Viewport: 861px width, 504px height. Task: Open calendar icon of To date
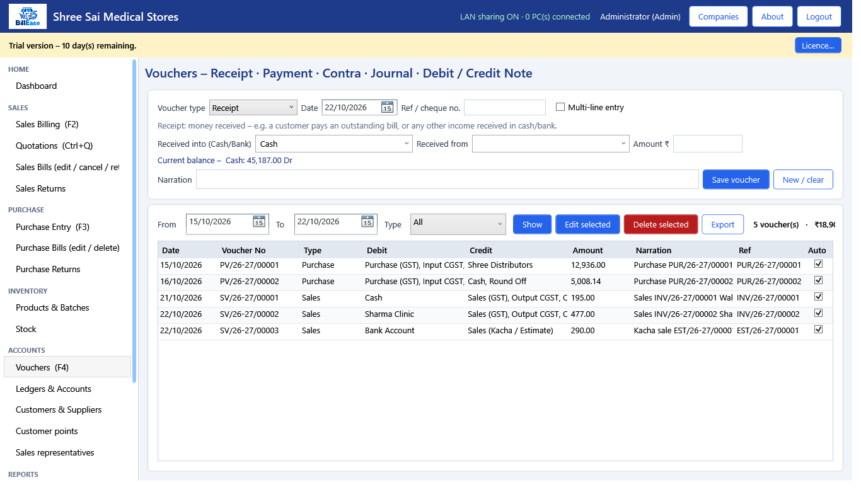[367, 222]
